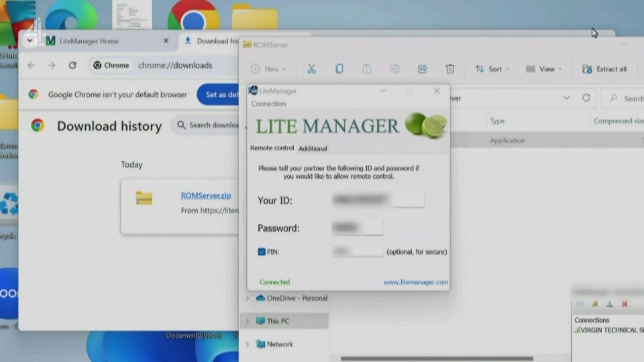Click the red X icon in connections panel
The height and width of the screenshot is (362, 644).
pyautogui.click(x=625, y=304)
